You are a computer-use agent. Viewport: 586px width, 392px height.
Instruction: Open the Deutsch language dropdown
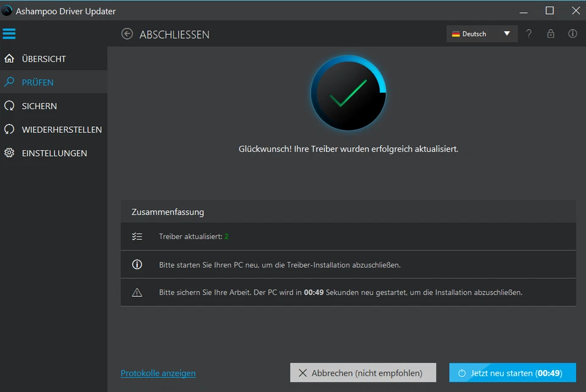click(476, 34)
